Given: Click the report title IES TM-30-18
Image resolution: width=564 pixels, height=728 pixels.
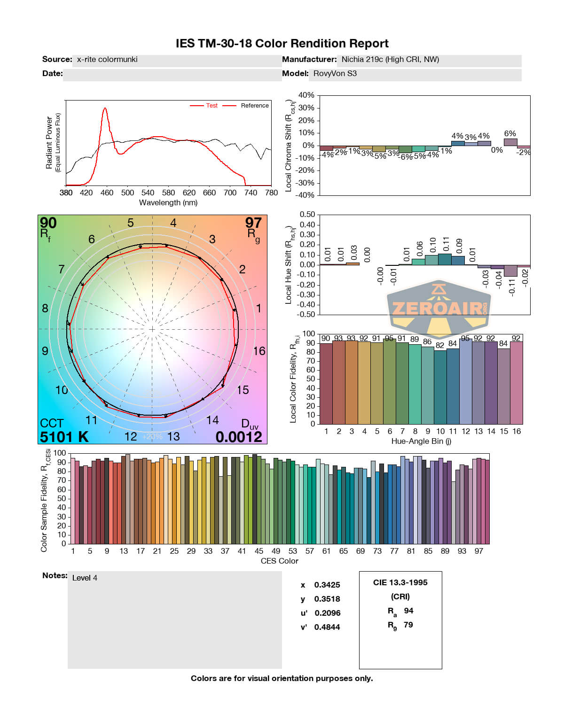Looking at the screenshot, I should click(282, 43).
